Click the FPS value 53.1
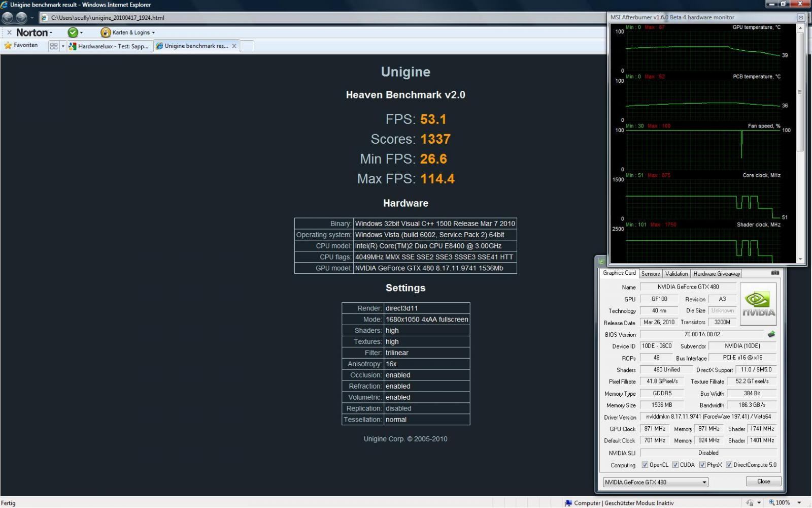 click(433, 119)
